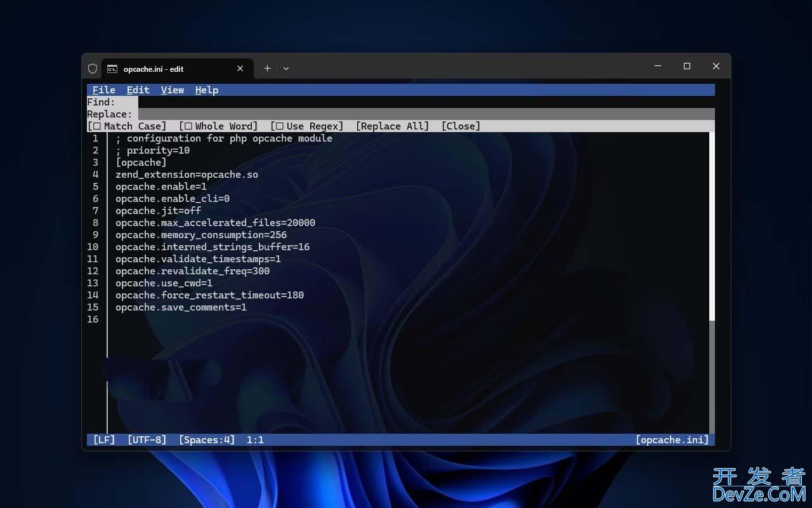Change line ending setting LF
The image size is (812, 508).
pyautogui.click(x=104, y=440)
